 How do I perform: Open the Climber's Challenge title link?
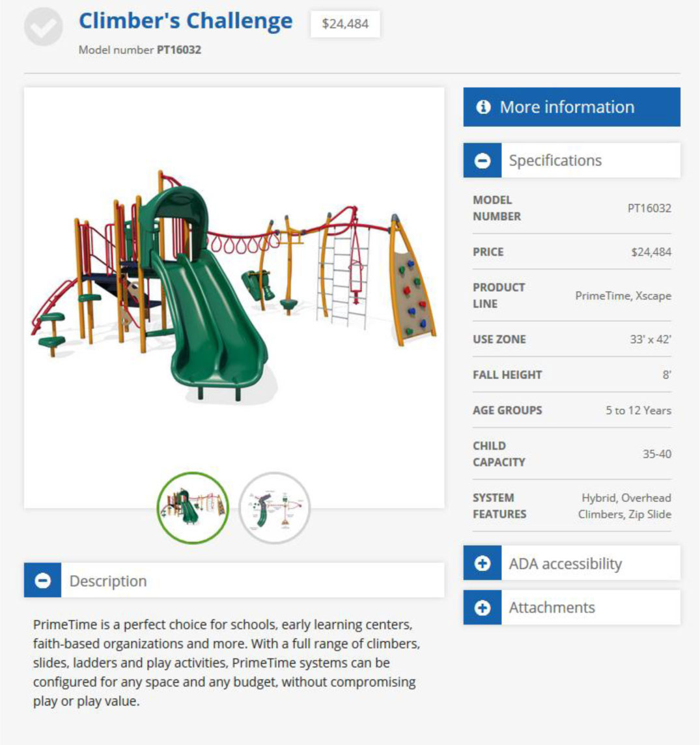click(186, 21)
